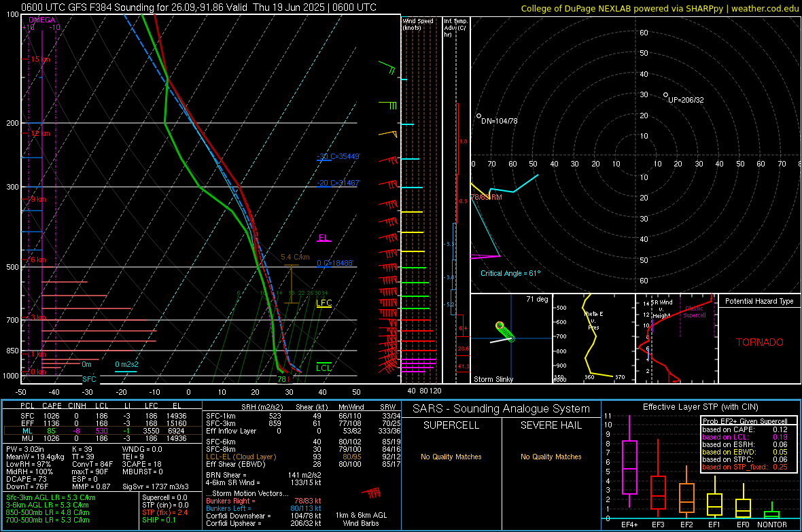Select the 9 km height marker
Viewport: 802px width, 532px height.
point(38,199)
